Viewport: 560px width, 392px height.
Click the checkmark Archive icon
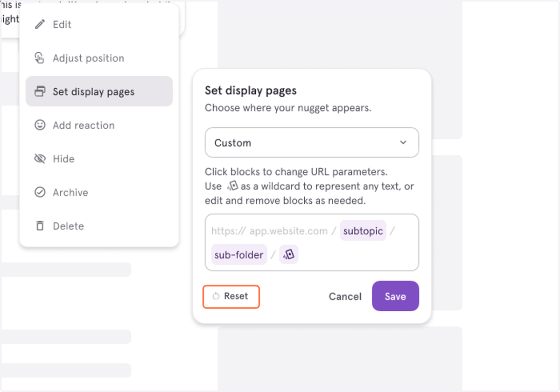coord(40,192)
